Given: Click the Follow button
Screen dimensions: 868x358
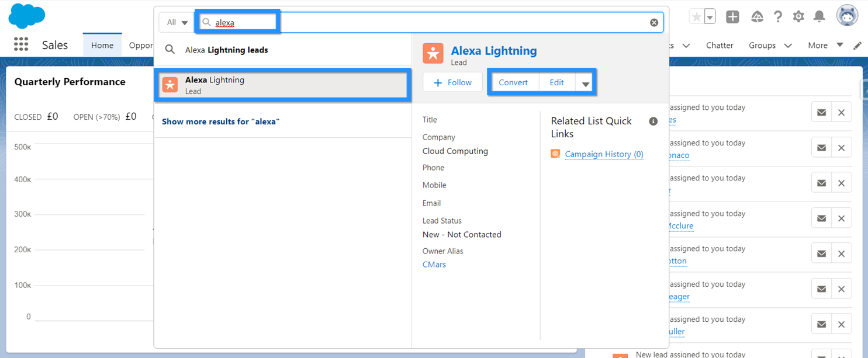Looking at the screenshot, I should [x=452, y=82].
